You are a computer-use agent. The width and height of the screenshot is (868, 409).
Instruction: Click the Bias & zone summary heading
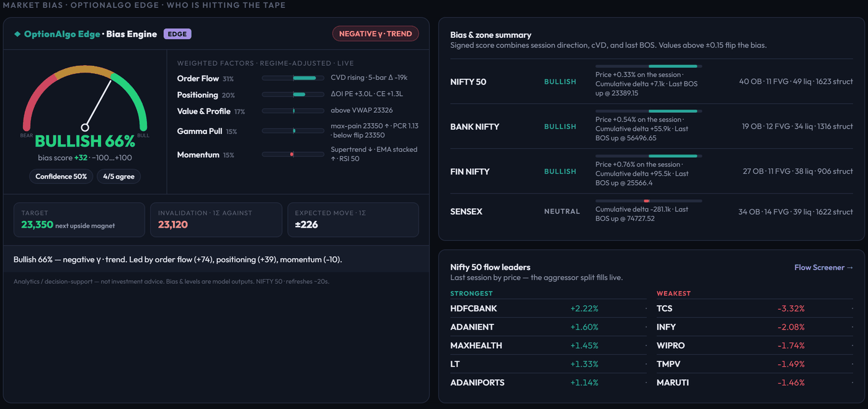click(490, 35)
